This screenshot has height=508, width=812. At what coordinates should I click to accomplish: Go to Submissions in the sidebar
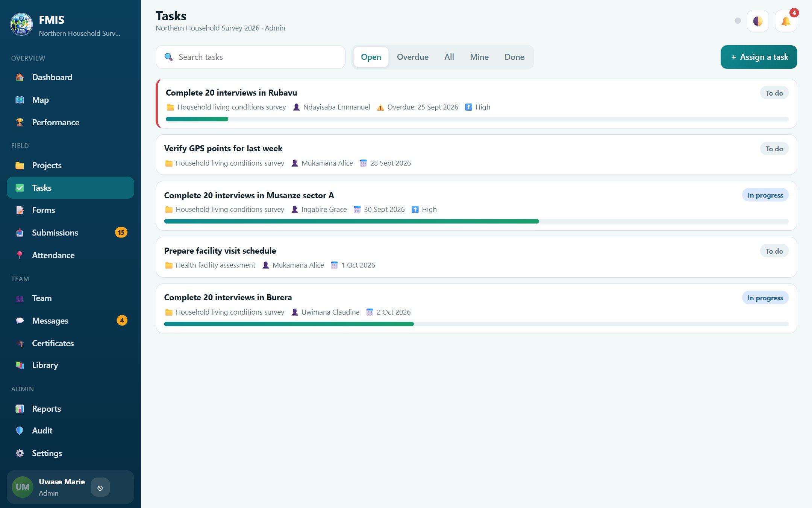click(70, 233)
